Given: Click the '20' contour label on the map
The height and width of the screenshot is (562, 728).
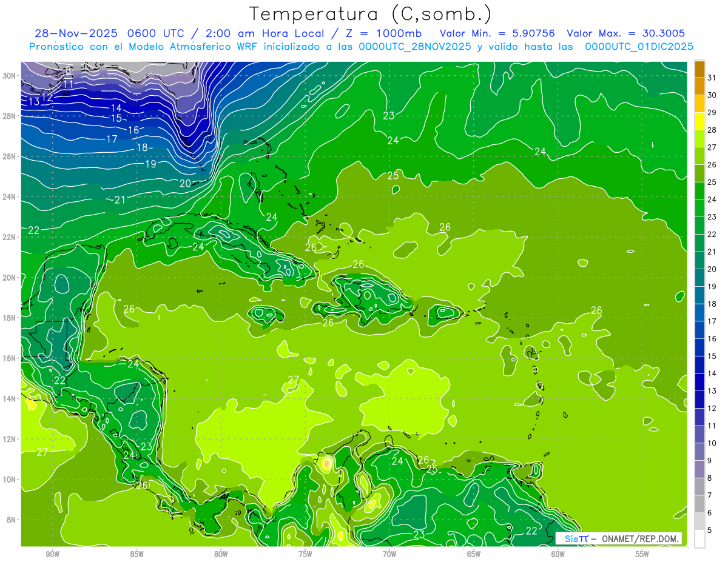Looking at the screenshot, I should [x=185, y=184].
